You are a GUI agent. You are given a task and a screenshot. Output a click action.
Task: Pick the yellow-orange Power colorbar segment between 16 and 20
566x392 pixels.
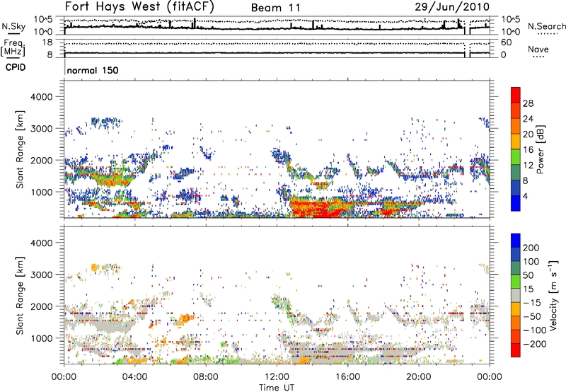[x=516, y=142]
